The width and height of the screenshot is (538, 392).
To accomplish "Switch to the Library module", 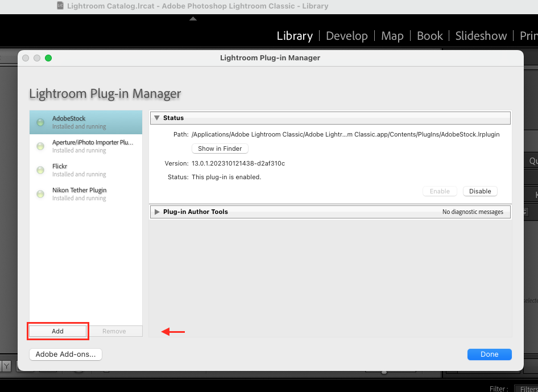I will click(295, 36).
